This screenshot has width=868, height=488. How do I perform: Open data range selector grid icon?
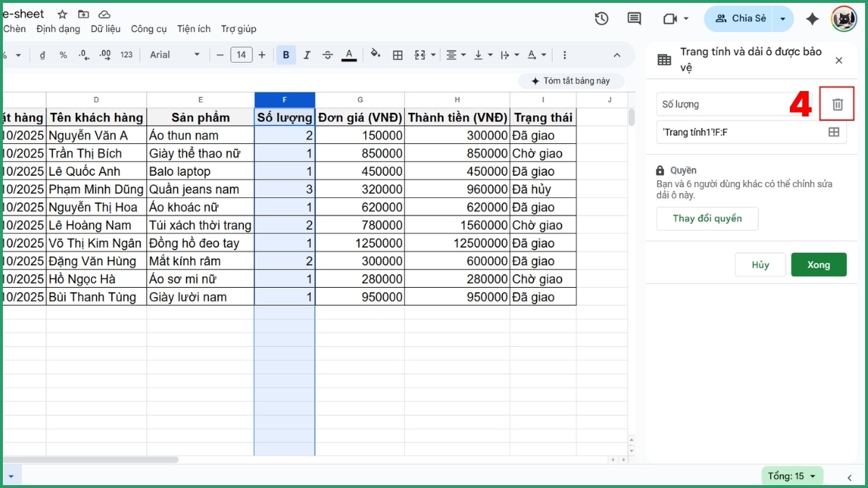pos(833,132)
